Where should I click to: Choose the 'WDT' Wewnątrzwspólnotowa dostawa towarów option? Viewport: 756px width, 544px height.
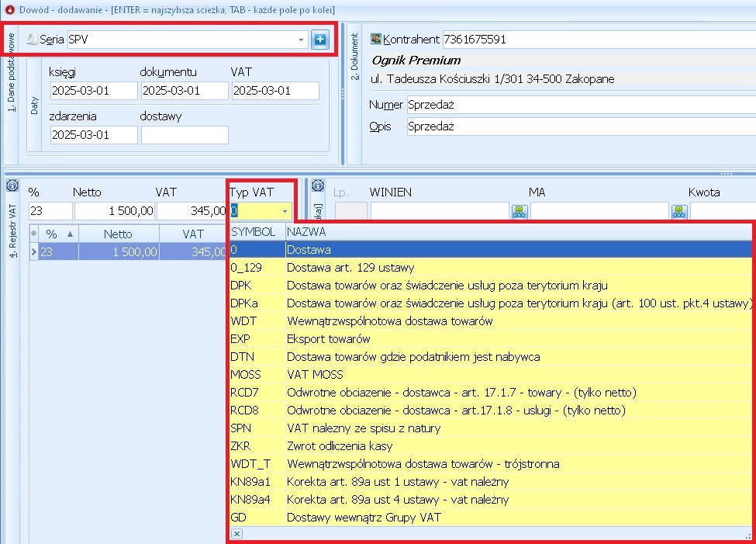[x=491, y=321]
